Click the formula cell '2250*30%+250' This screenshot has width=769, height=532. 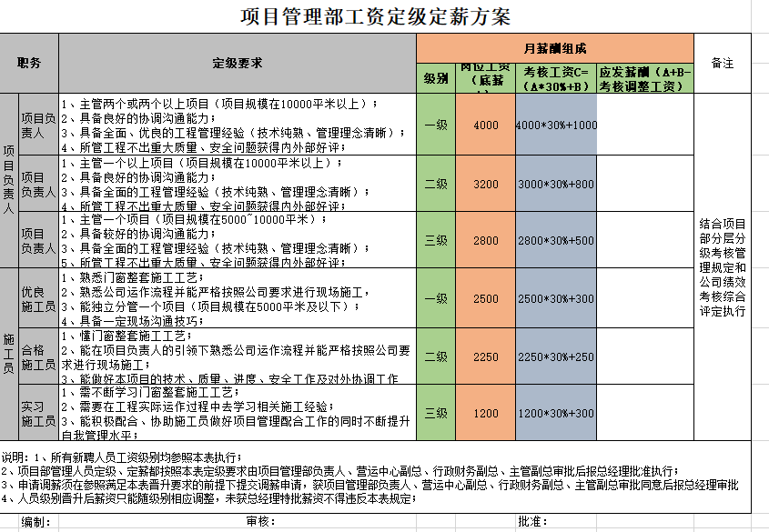[556, 356]
